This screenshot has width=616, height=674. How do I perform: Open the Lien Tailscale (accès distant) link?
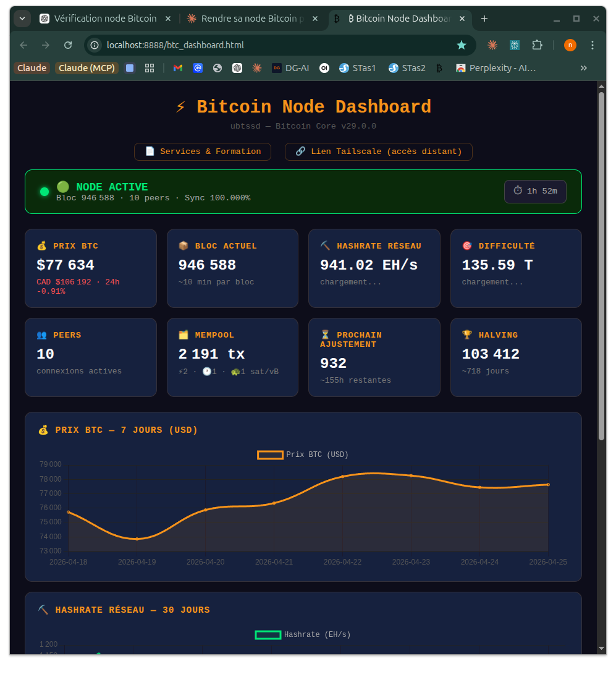point(378,151)
